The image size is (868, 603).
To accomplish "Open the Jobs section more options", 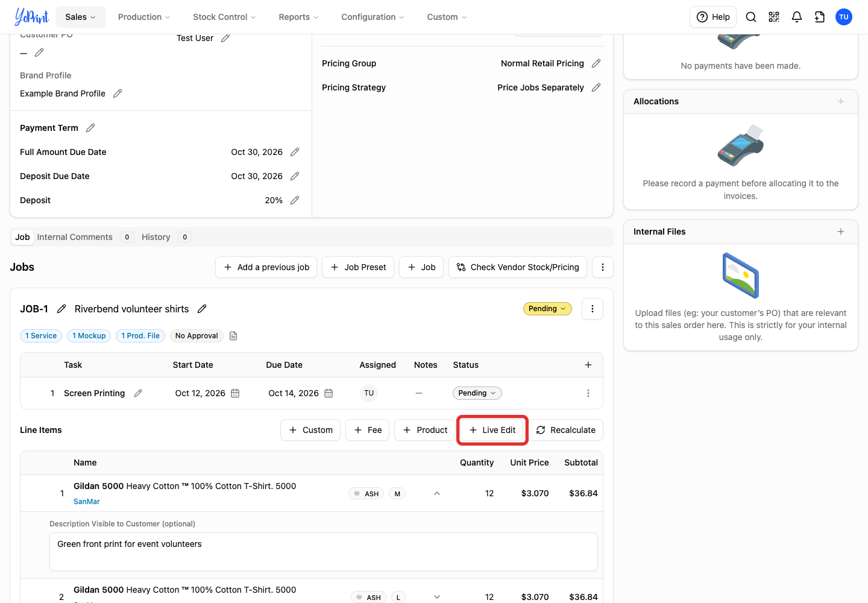I will tap(603, 267).
